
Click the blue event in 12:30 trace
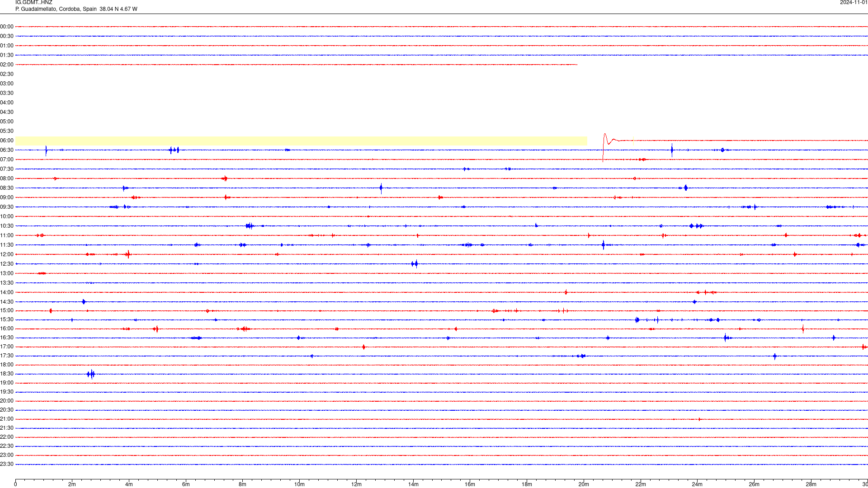point(415,264)
